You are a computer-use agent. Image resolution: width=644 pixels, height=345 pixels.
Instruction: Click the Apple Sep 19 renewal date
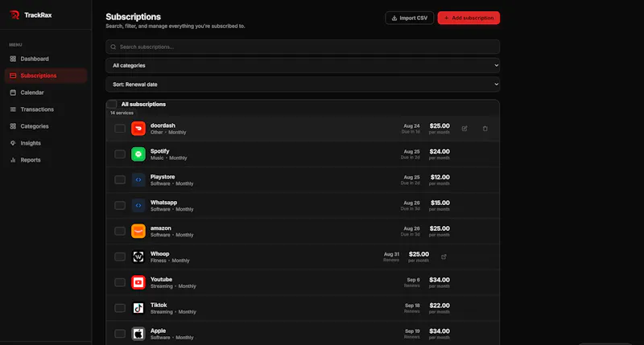click(x=412, y=331)
